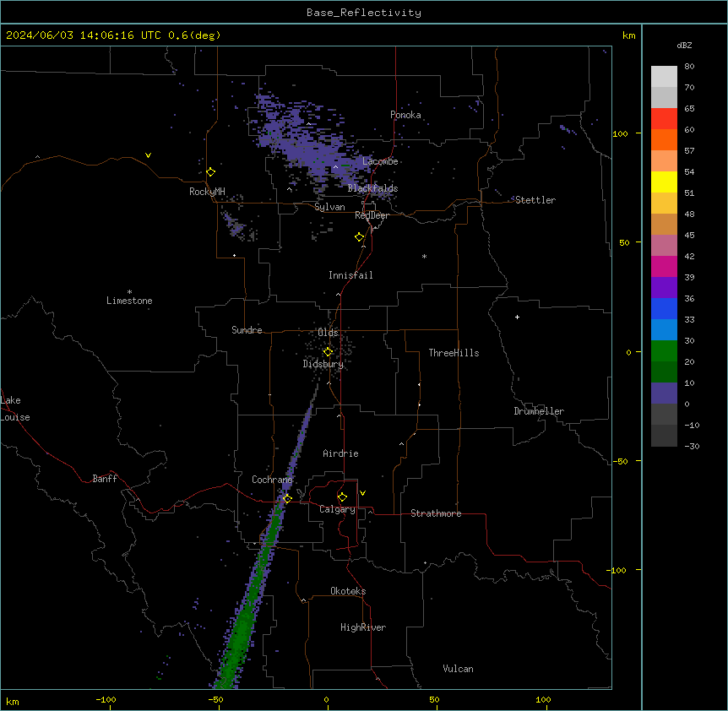
Task: Click the HighRiver town label
Action: pos(363,627)
